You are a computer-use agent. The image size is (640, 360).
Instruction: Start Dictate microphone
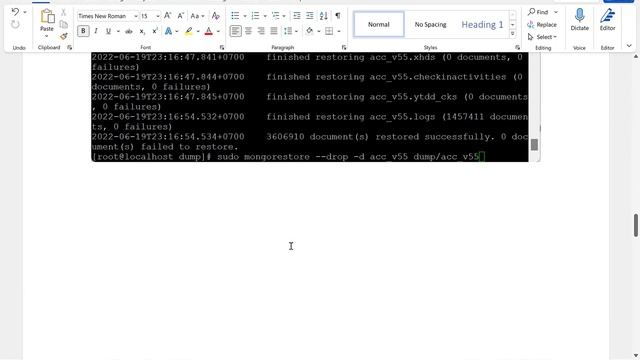point(580,20)
